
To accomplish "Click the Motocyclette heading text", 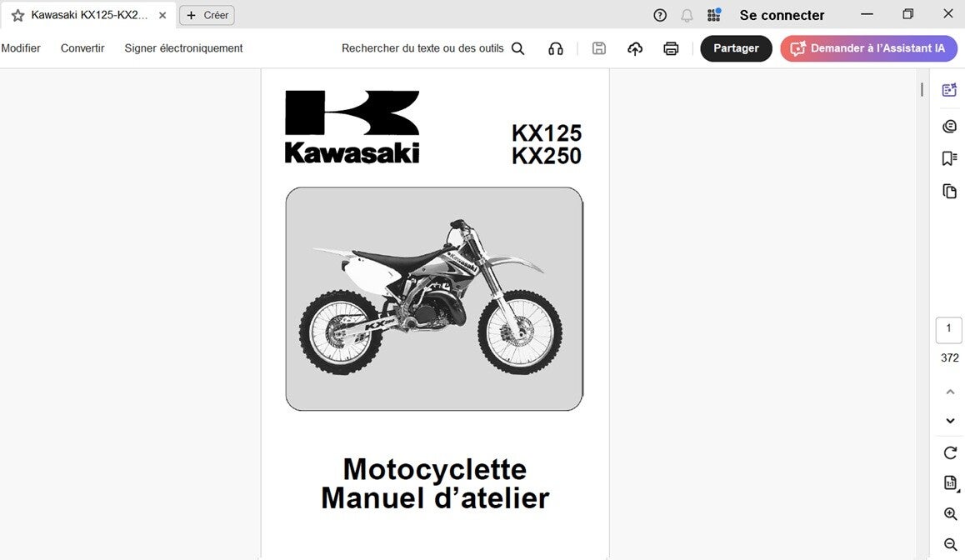I will [x=434, y=469].
